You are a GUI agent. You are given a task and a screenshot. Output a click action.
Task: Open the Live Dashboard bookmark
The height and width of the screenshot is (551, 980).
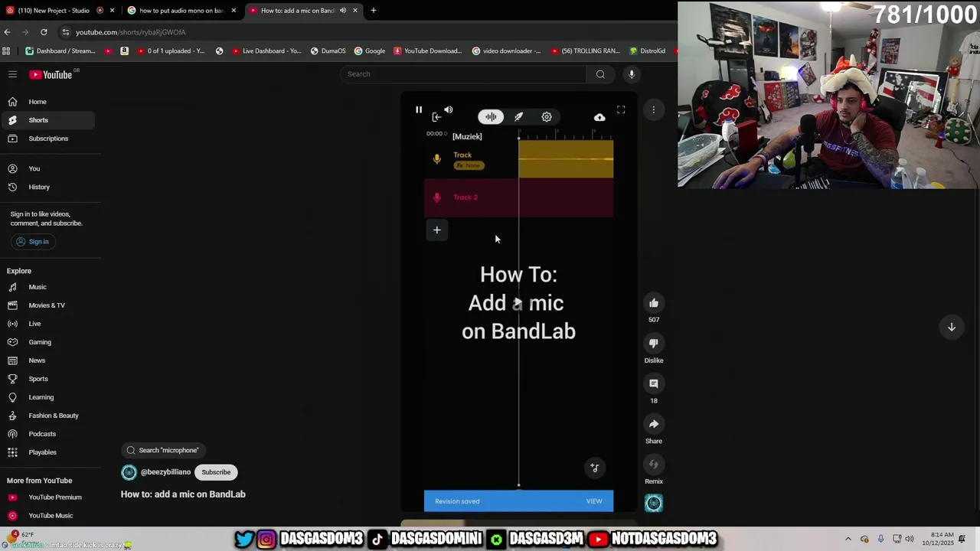pos(266,51)
